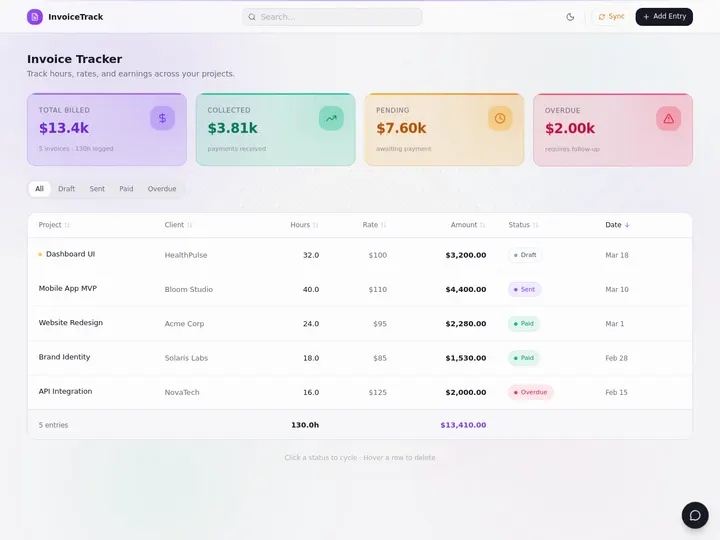Sort table by Project column
This screenshot has width=720, height=540.
click(54, 225)
